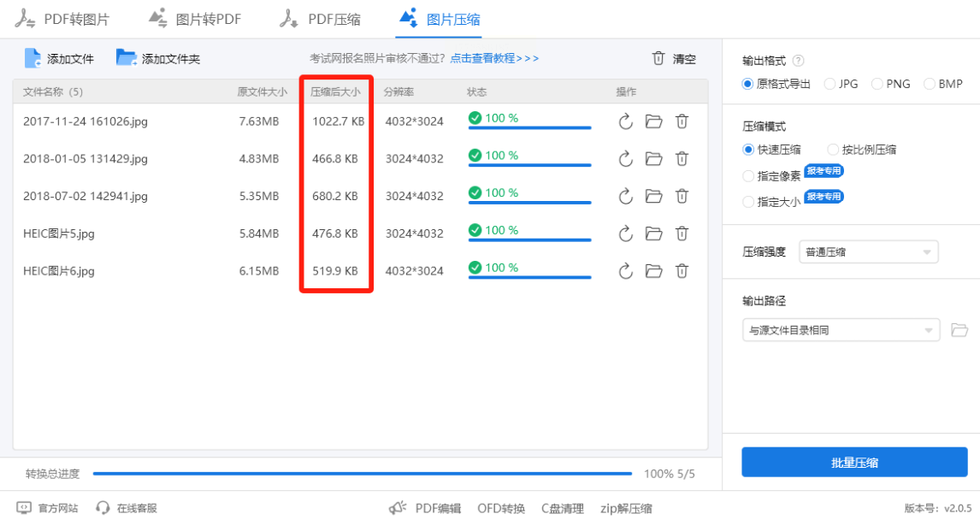
Task: Choose 按比例压缩 compression mode
Action: 833,150
